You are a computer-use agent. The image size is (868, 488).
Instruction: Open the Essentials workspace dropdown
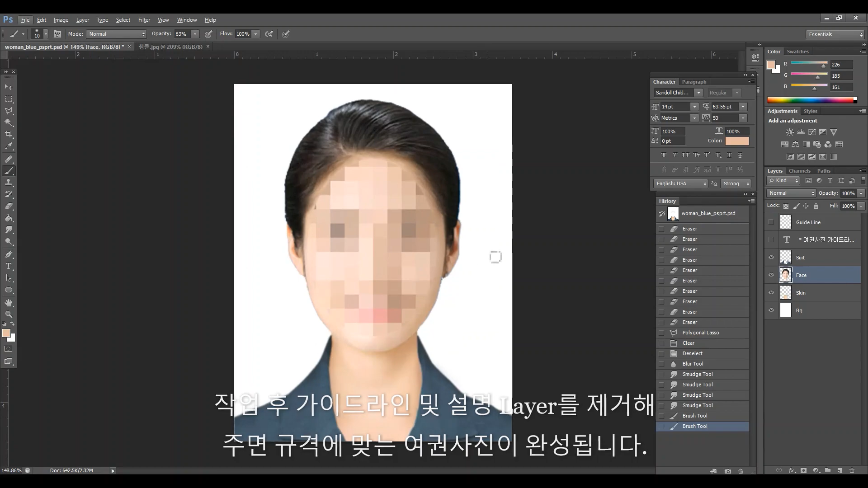(x=835, y=34)
